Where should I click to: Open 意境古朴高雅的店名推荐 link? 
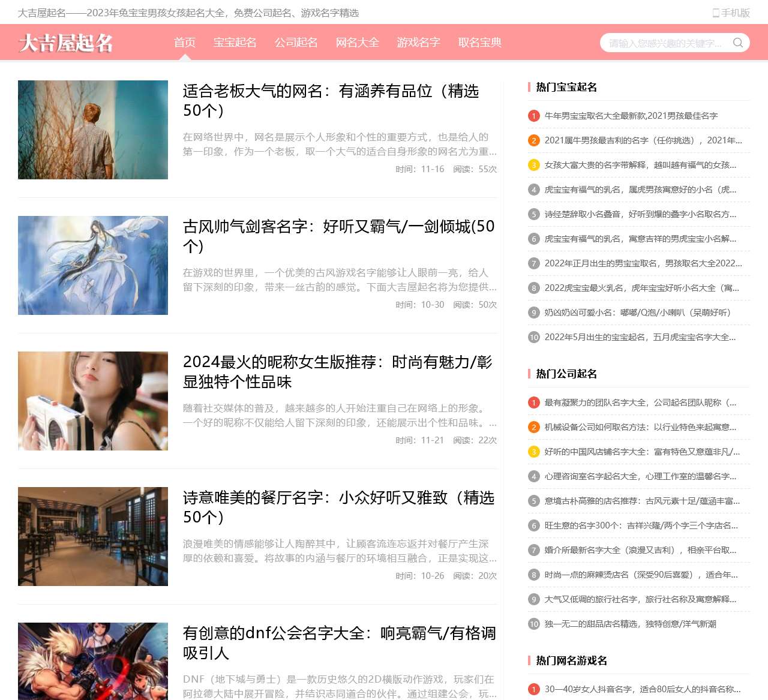642,501
